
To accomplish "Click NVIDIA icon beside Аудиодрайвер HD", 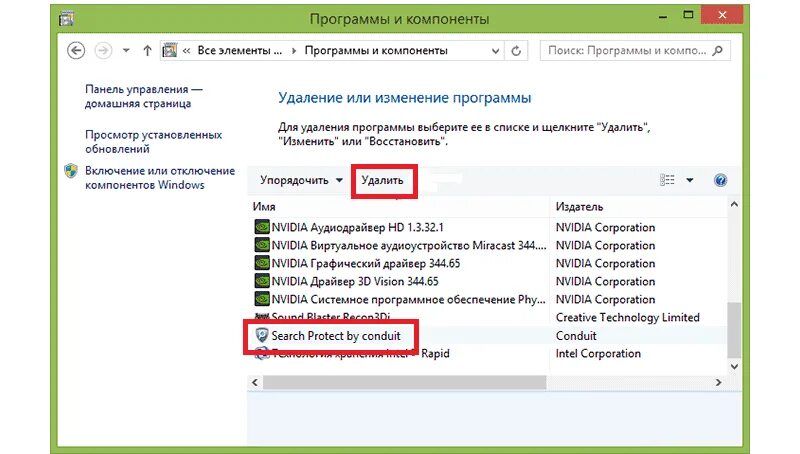I will [262, 226].
